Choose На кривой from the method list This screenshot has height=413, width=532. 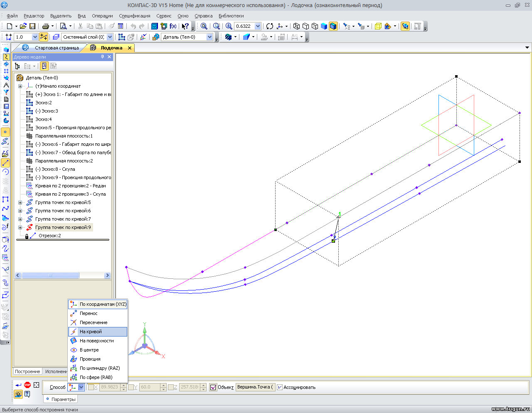pos(98,332)
